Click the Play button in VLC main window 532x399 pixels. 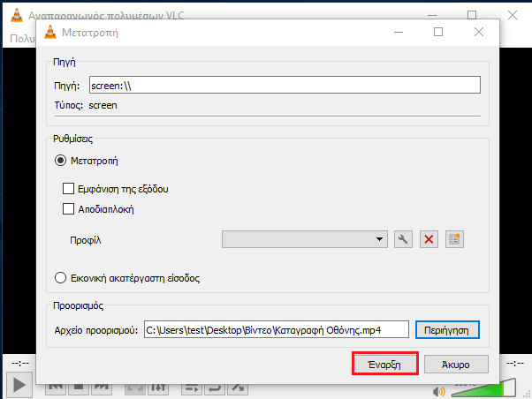(19, 385)
